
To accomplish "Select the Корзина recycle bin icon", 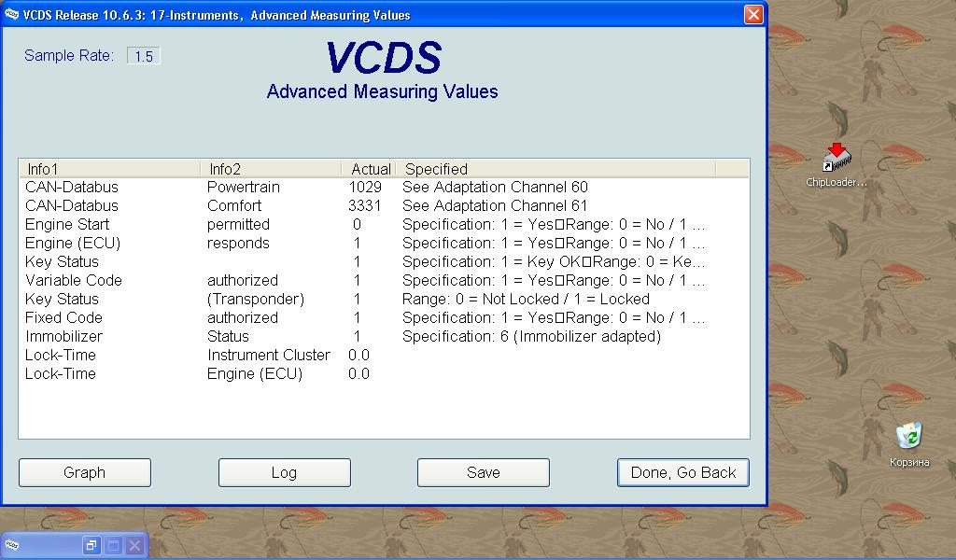I will click(x=909, y=445).
